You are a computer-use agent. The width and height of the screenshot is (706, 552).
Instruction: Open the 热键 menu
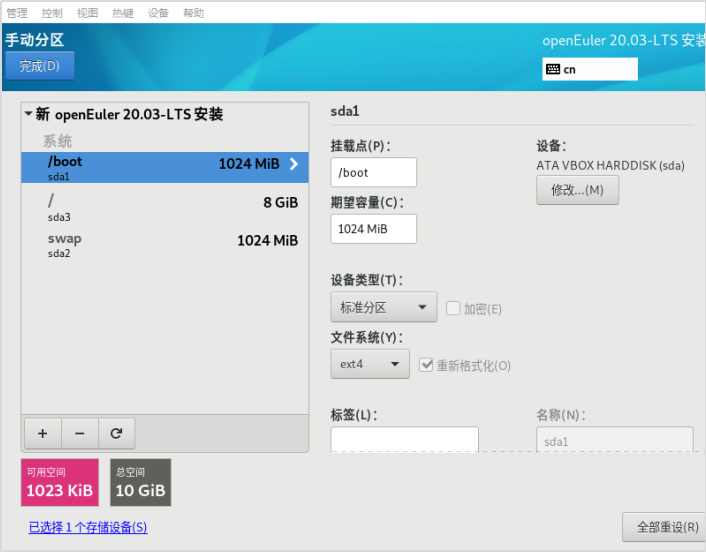click(x=123, y=13)
